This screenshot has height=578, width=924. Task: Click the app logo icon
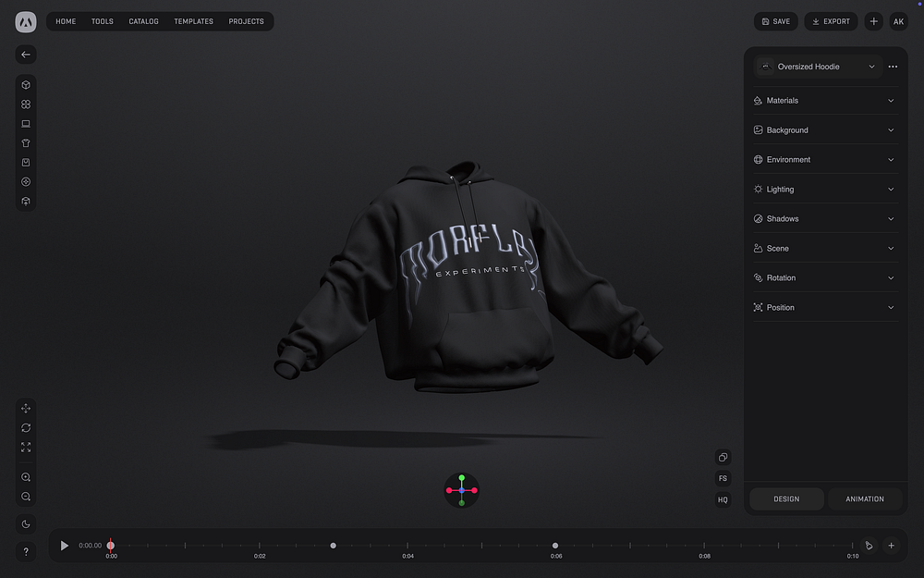point(26,22)
